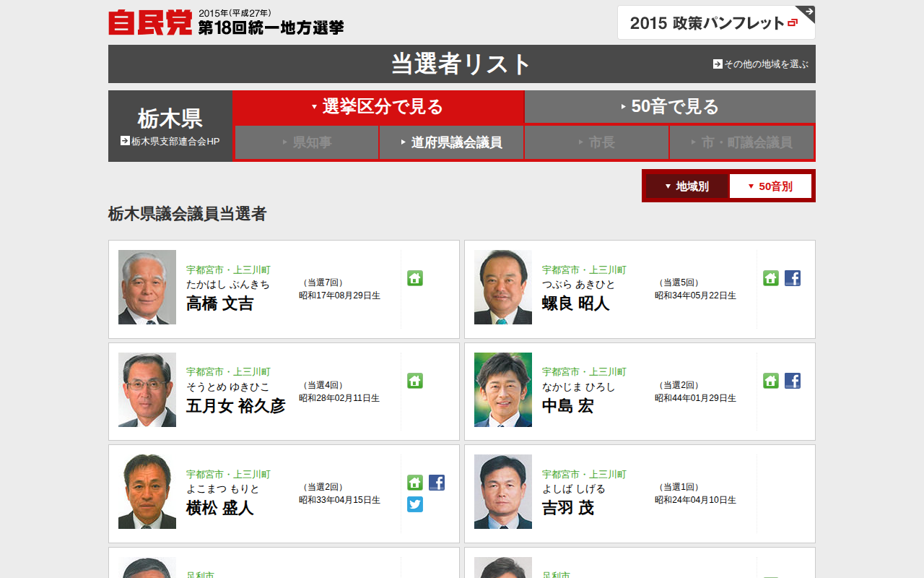Screen dimensions: 924x578
Task: Click the name 高橋 文吉
Action: pos(220,303)
